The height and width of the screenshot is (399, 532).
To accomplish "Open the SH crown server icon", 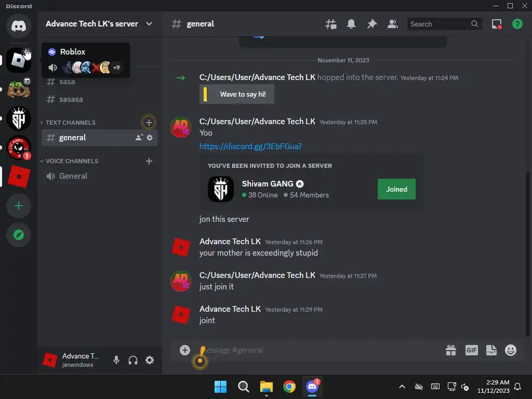I will pyautogui.click(x=19, y=118).
